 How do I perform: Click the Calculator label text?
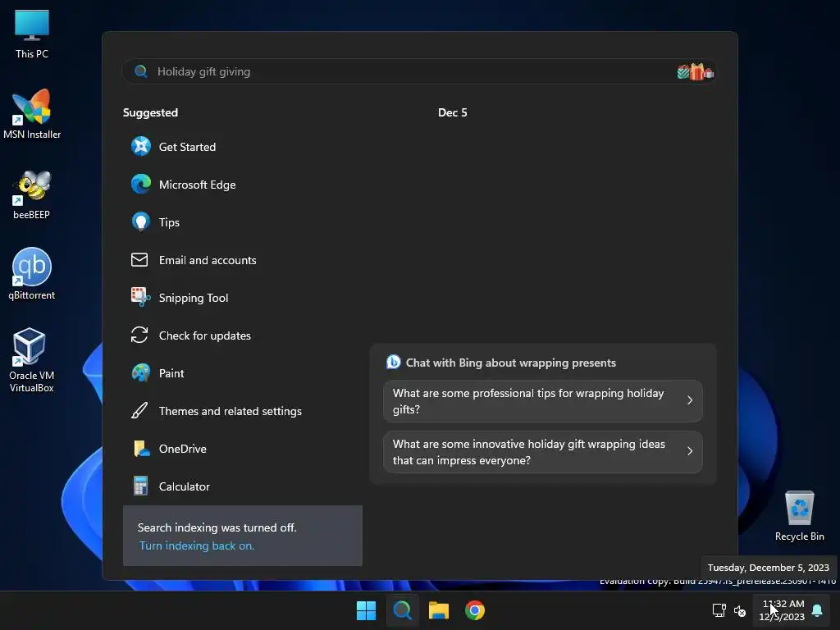(x=185, y=486)
